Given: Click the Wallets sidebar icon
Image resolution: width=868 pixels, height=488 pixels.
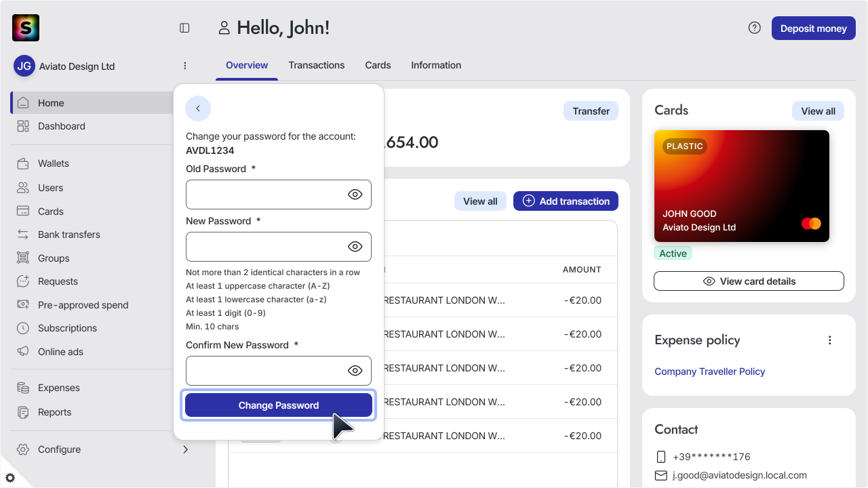Looking at the screenshot, I should tap(23, 163).
